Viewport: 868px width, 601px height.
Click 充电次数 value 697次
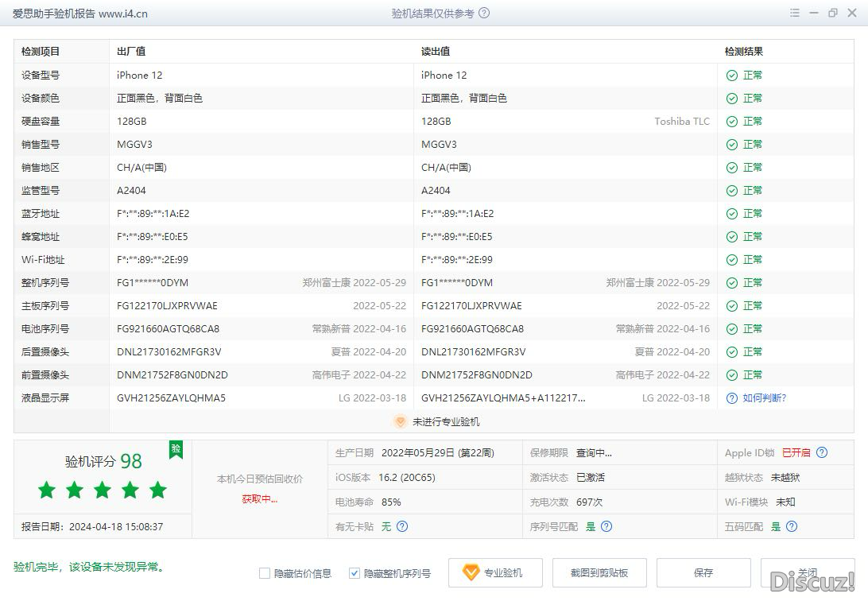pyautogui.click(x=589, y=502)
